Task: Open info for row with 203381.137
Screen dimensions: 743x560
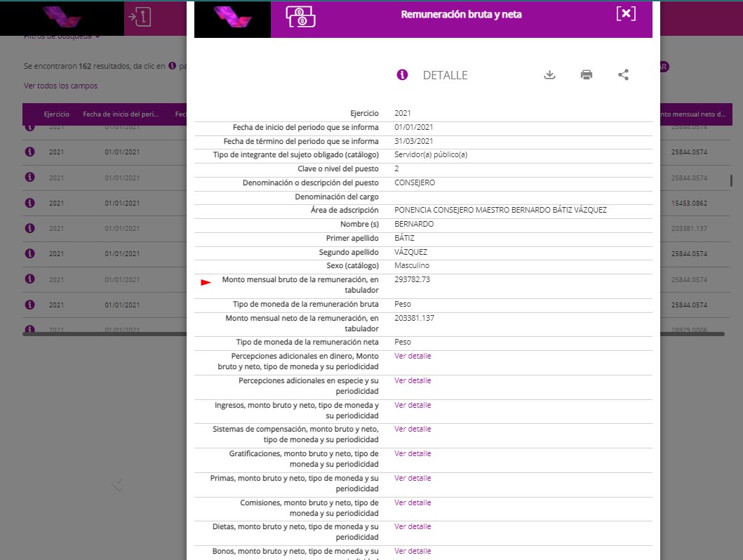Action: coord(30,228)
